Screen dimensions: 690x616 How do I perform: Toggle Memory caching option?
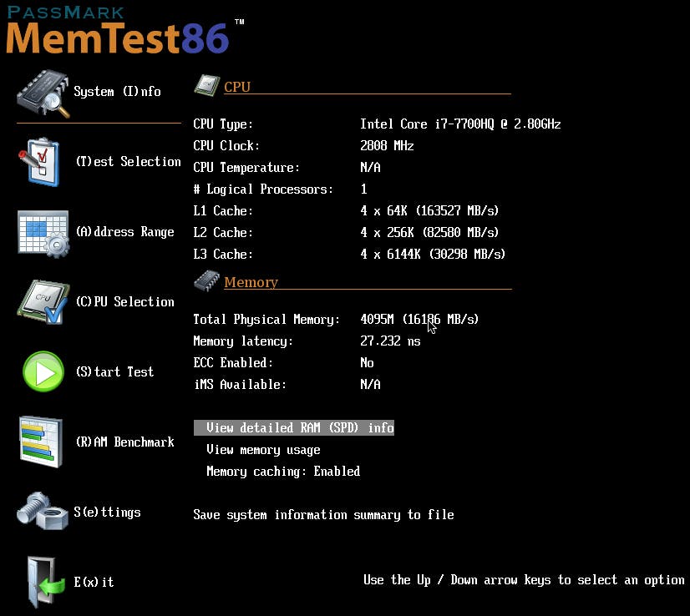(282, 471)
